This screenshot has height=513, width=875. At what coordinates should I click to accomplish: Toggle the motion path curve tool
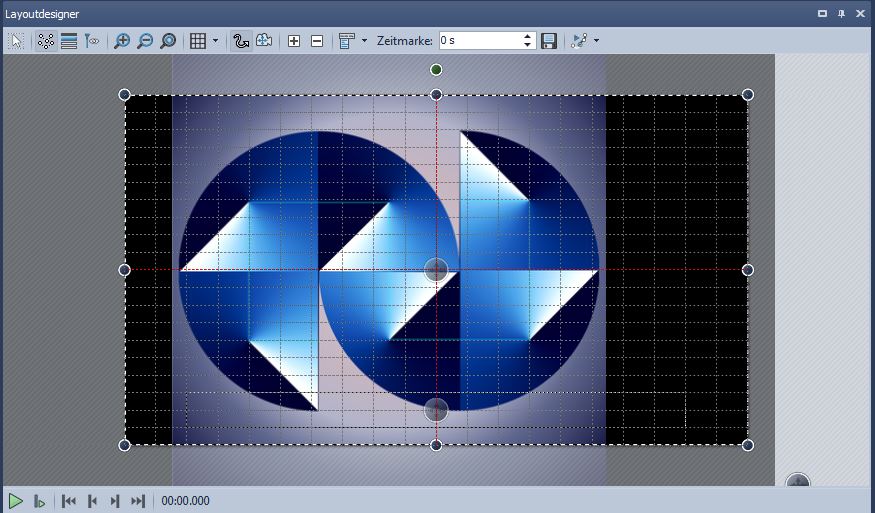(x=241, y=41)
